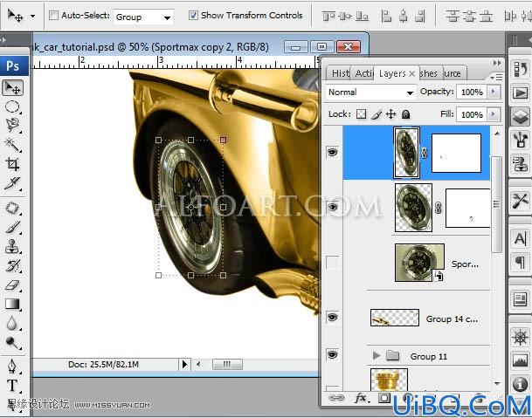This screenshot has height=418, width=532.
Task: Uncheck Show Transform Controls
Action: click(193, 15)
